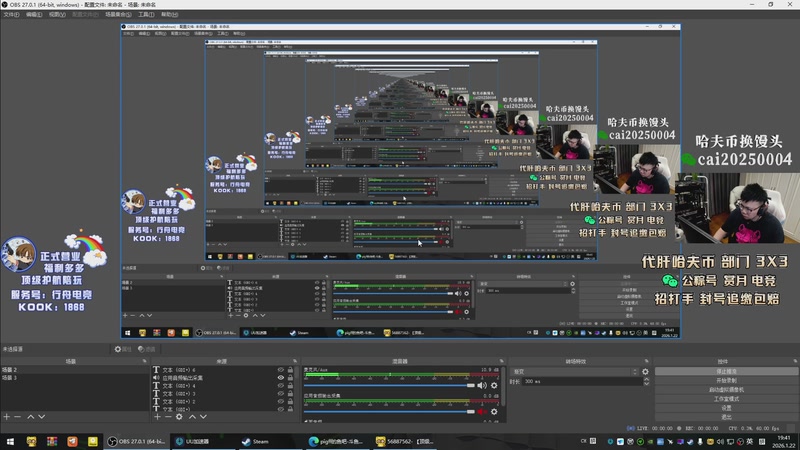Click the 开始录制 button

tap(726, 381)
